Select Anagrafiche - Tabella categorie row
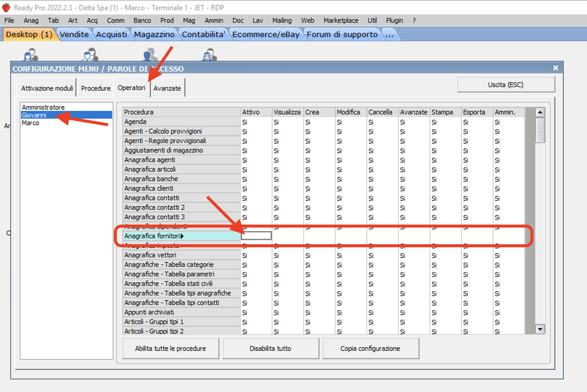 tap(182, 265)
